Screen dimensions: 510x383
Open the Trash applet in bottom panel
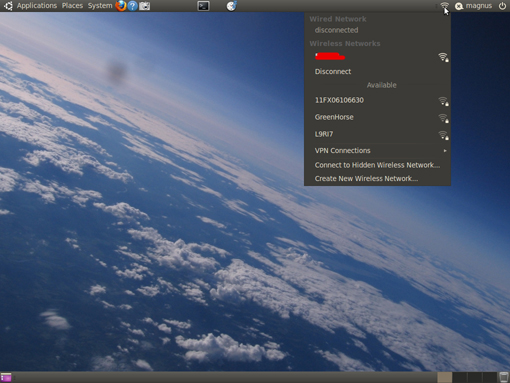[x=504, y=377]
